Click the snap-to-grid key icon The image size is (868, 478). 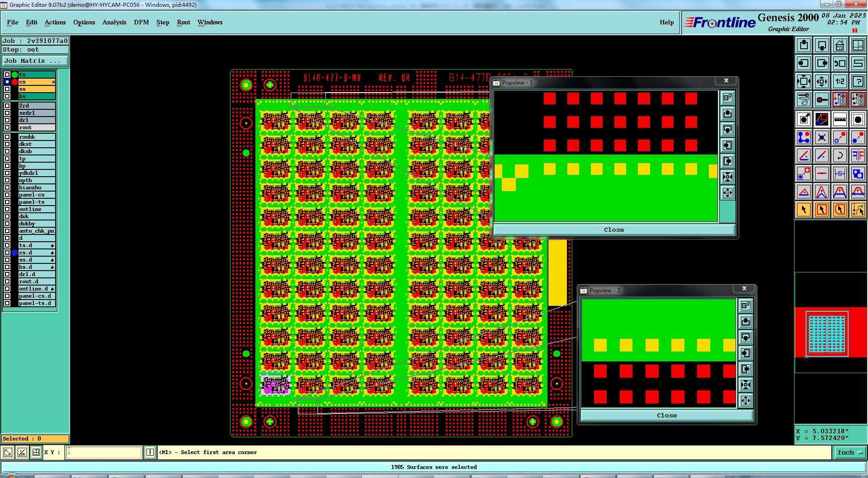click(x=822, y=99)
